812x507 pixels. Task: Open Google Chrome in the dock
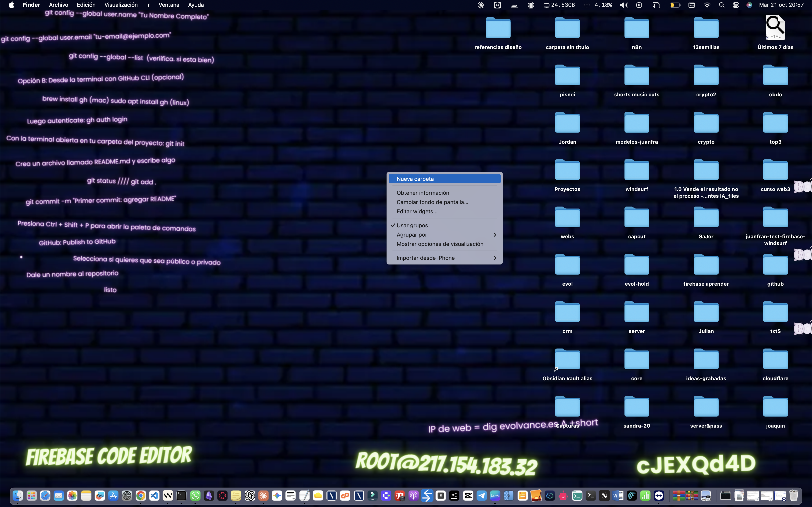pyautogui.click(x=141, y=495)
